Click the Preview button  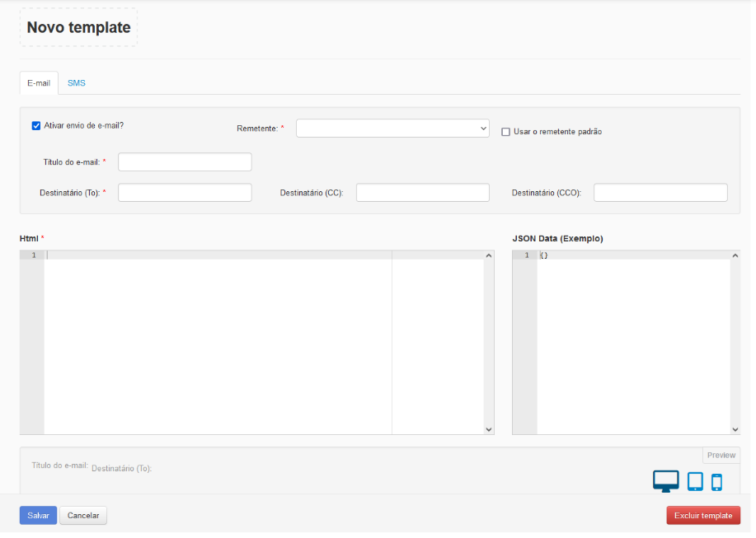(721, 456)
